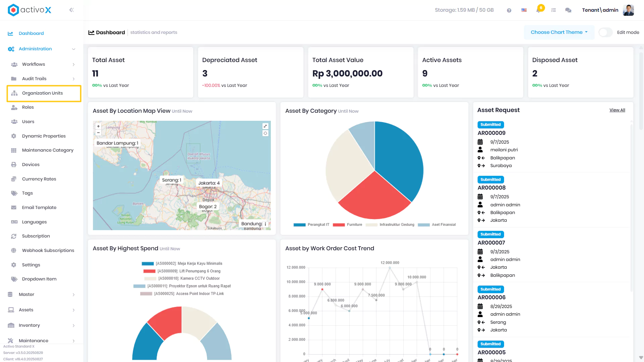This screenshot has height=362, width=644.
Task: Click the Email Template envelope icon
Action: [x=14, y=208]
